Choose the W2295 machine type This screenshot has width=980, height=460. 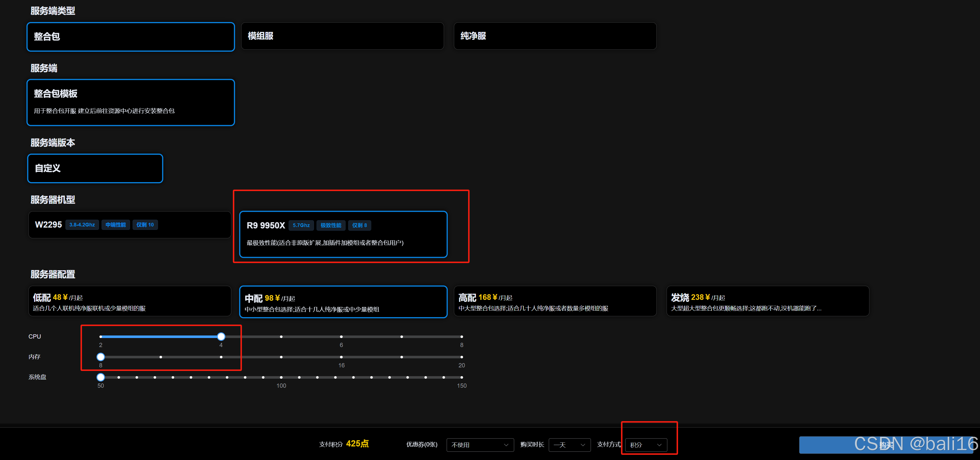(x=129, y=225)
